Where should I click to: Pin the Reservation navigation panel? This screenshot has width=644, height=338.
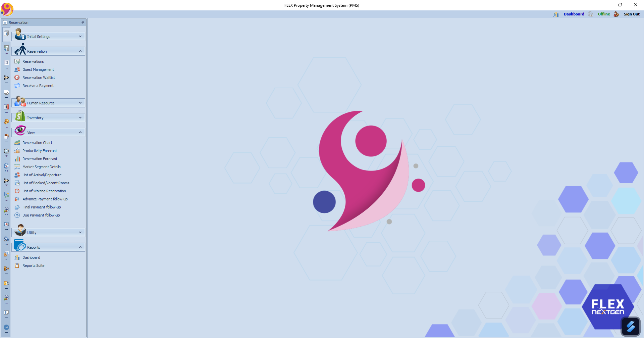[x=83, y=22]
